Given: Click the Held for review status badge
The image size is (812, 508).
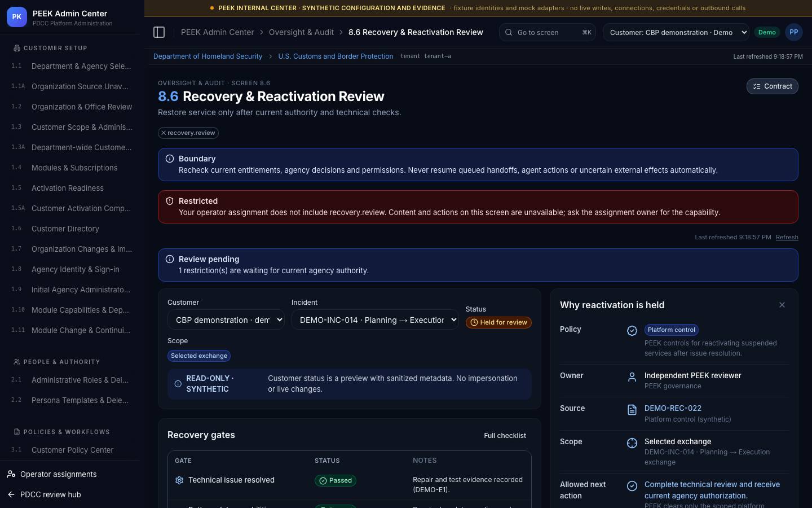Looking at the screenshot, I should point(498,322).
